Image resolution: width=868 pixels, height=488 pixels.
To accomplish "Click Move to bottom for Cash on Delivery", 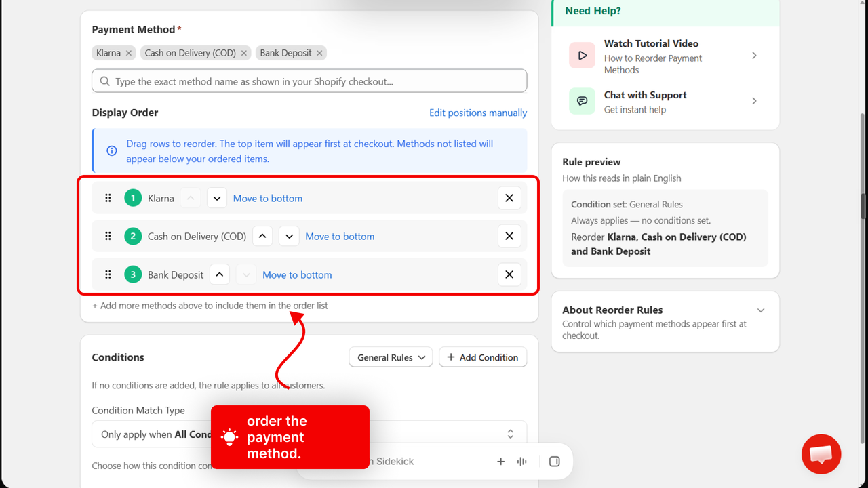I will (x=340, y=236).
